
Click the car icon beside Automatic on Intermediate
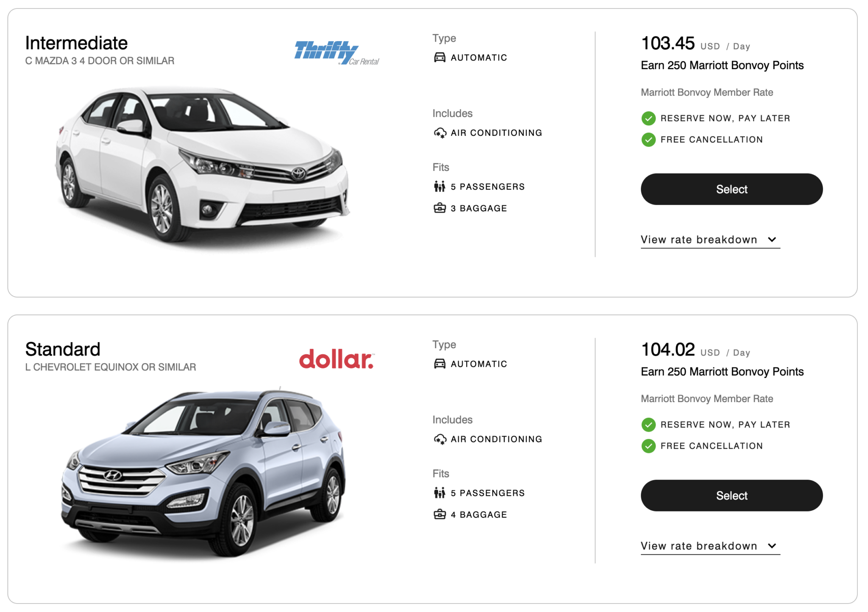(x=440, y=57)
